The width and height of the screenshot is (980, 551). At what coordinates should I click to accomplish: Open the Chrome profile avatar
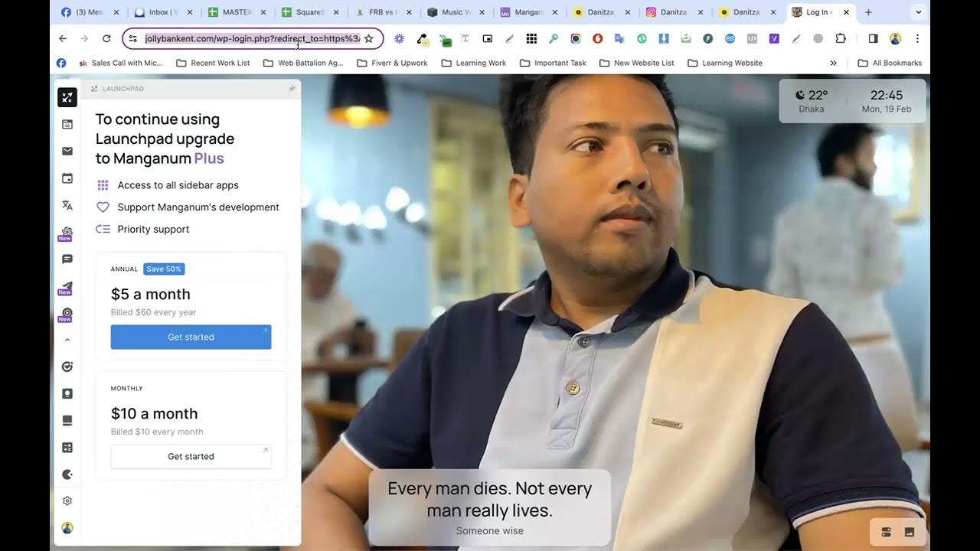click(895, 38)
